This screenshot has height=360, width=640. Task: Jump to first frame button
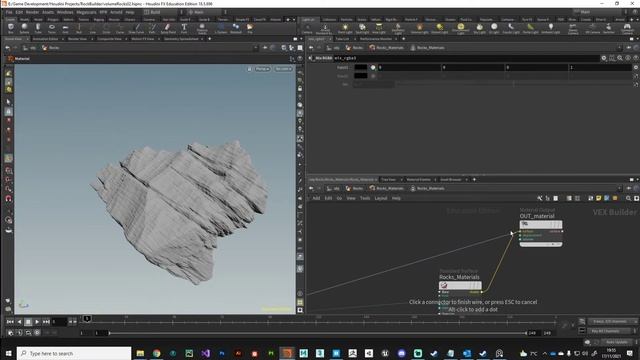(10, 322)
